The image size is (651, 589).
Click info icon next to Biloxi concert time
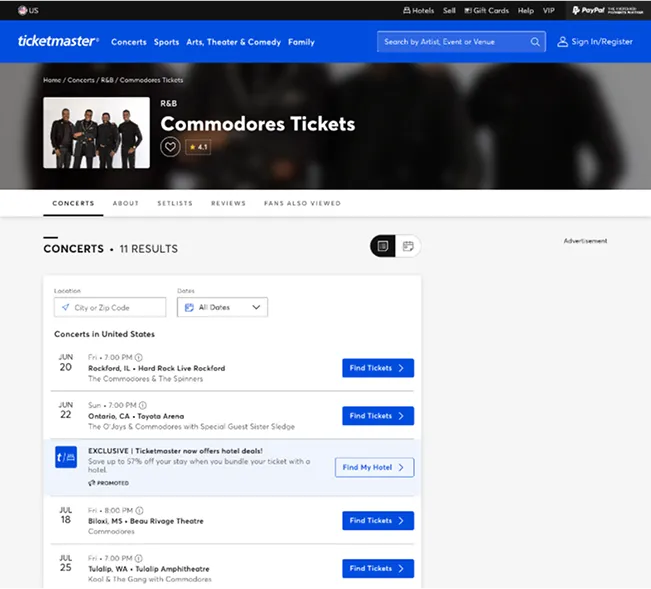(139, 509)
